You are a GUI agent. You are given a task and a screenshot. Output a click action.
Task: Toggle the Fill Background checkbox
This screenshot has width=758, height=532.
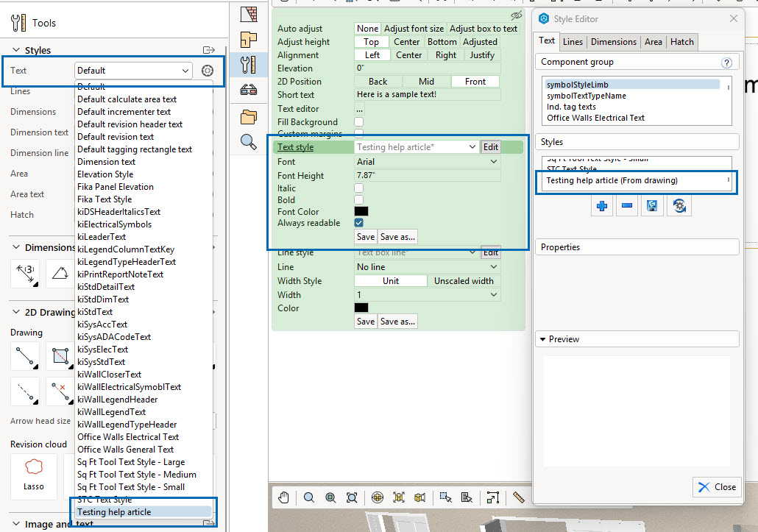358,122
